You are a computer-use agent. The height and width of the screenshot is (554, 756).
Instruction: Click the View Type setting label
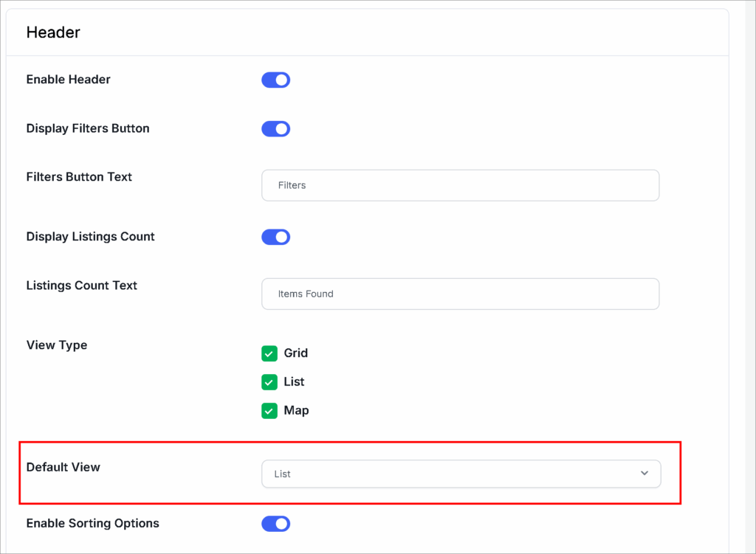point(56,345)
